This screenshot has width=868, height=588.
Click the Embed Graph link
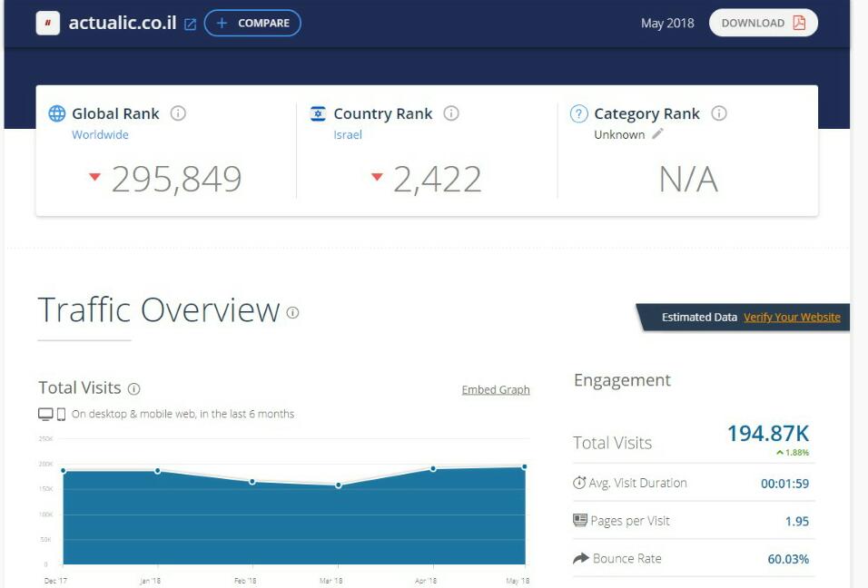[x=496, y=390]
